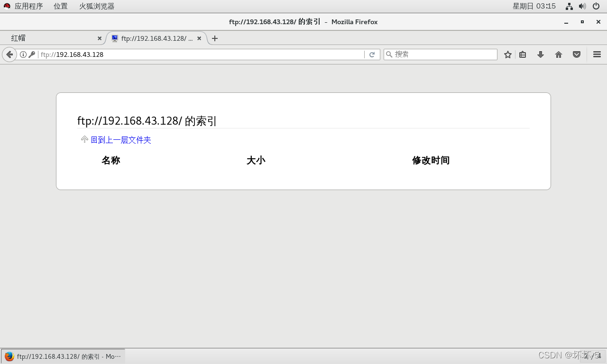The image size is (607, 364).
Task: Open the volume speaker icon
Action: [582, 6]
